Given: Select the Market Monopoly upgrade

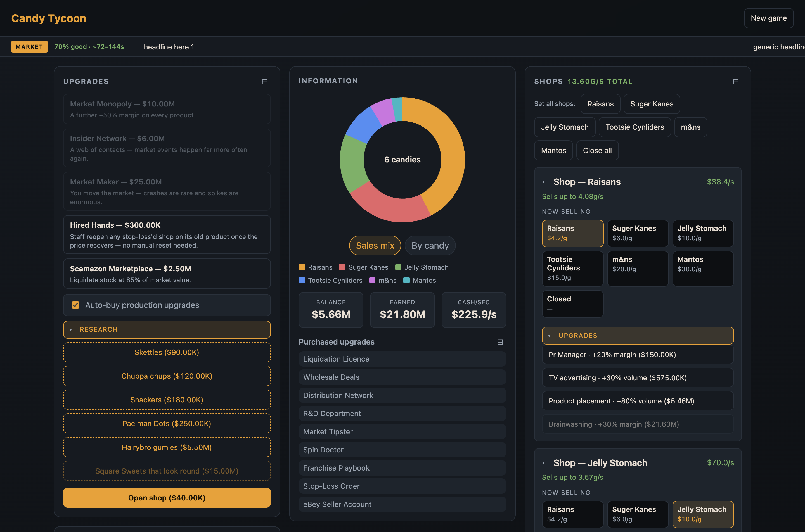Looking at the screenshot, I should (167, 109).
